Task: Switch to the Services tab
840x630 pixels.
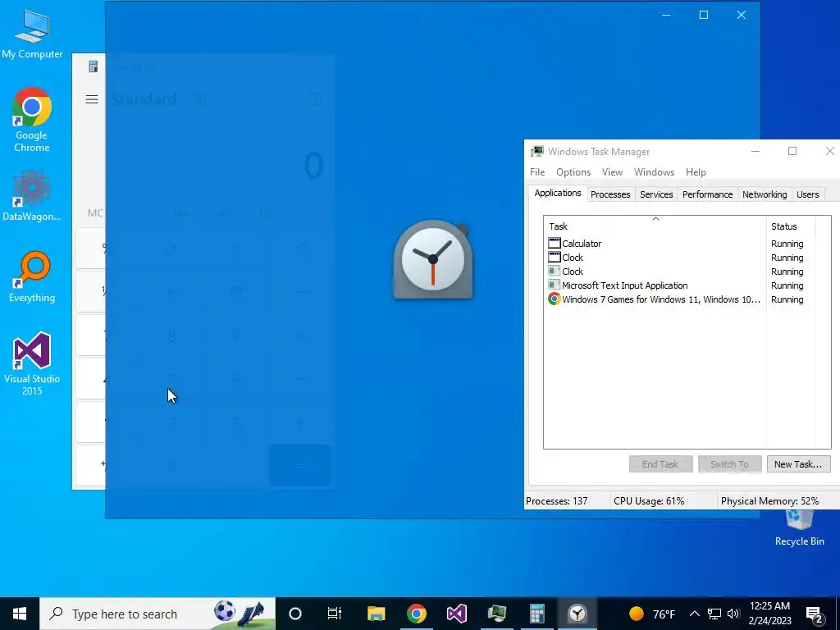Action: (x=656, y=194)
